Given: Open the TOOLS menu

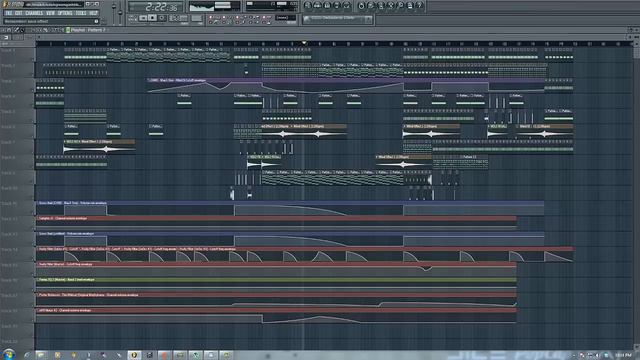Looking at the screenshot, I should 81,13.
